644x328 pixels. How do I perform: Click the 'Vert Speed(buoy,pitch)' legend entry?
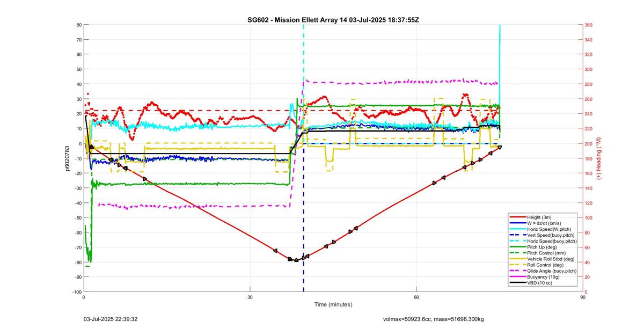point(543,235)
